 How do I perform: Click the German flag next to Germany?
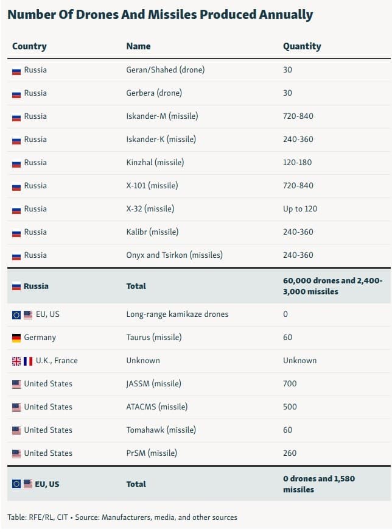pos(16,338)
